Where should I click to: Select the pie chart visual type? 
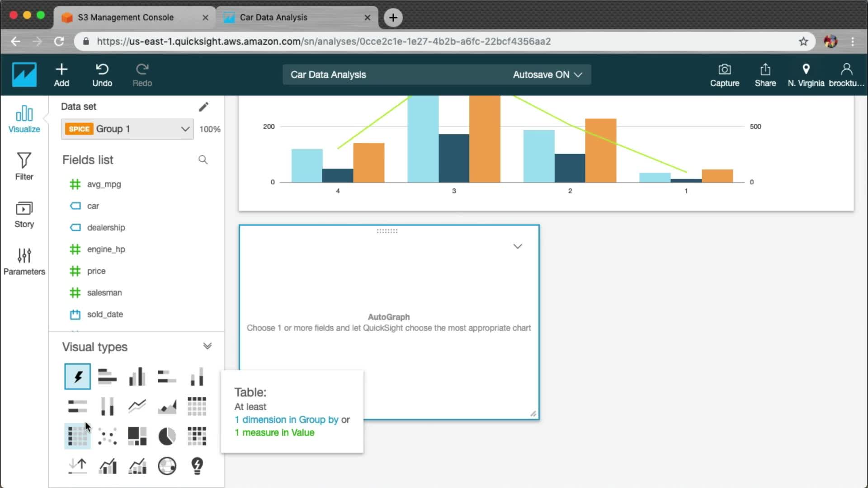point(167,436)
